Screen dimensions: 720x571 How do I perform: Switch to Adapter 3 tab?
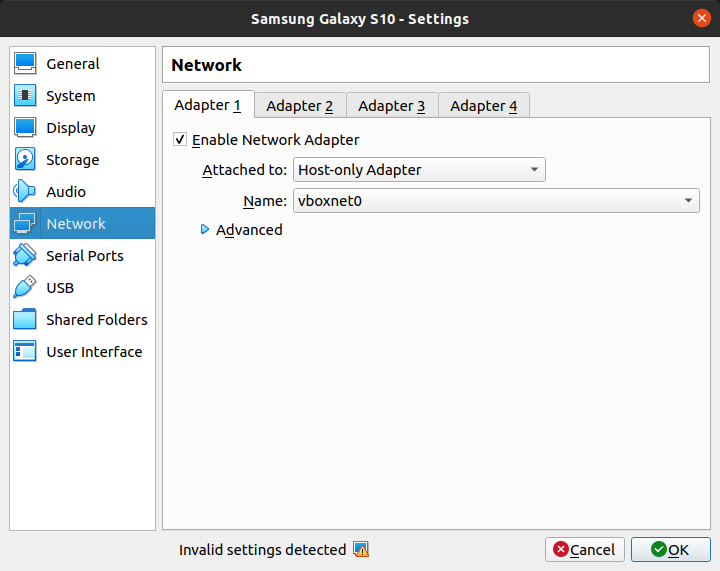point(391,106)
